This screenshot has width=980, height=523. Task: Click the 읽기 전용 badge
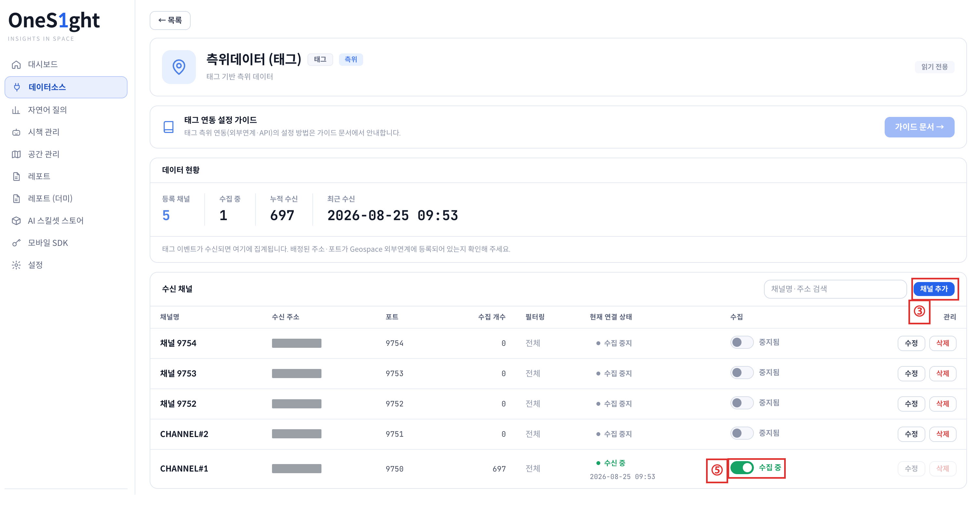pyautogui.click(x=934, y=67)
